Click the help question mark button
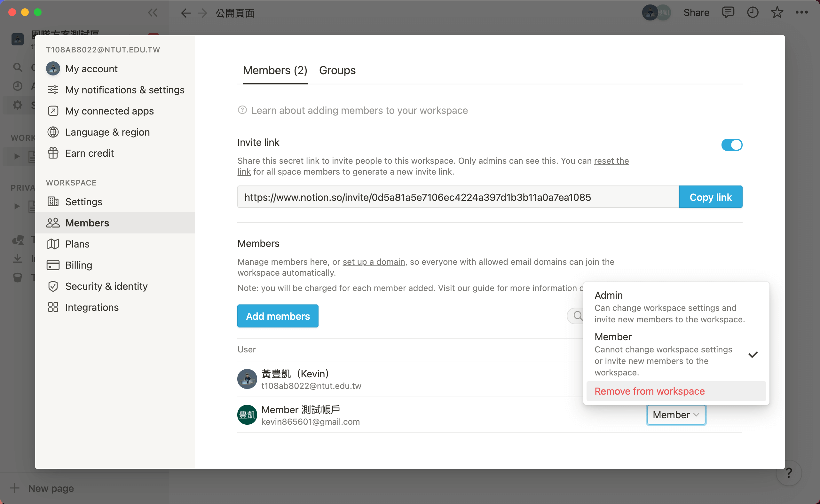 (789, 473)
